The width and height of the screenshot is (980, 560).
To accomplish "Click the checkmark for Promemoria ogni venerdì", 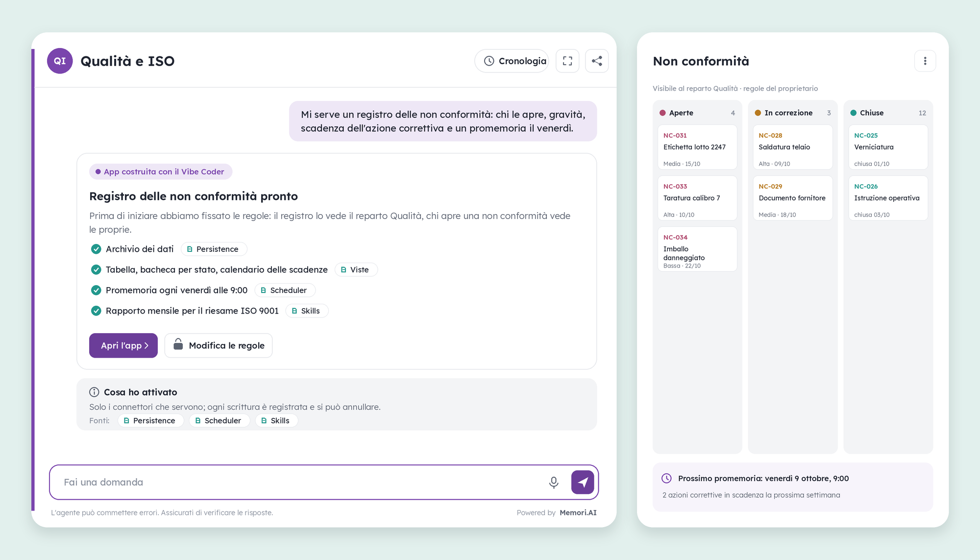I will pyautogui.click(x=96, y=290).
